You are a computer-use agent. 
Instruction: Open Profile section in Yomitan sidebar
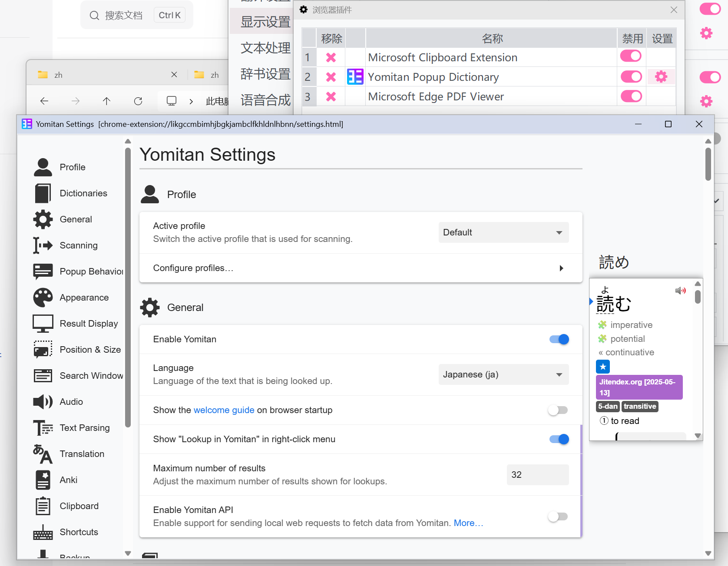pyautogui.click(x=73, y=167)
